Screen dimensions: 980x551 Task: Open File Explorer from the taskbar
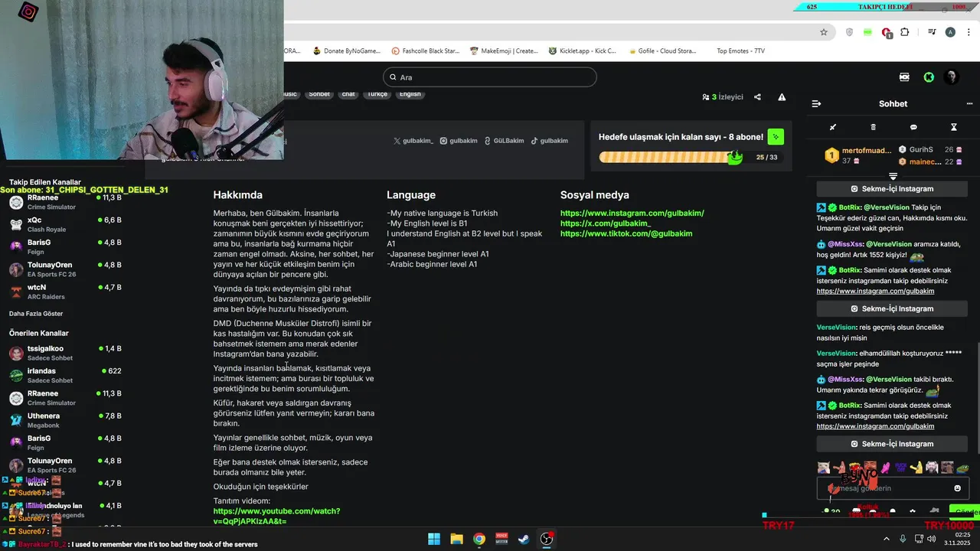tap(456, 539)
